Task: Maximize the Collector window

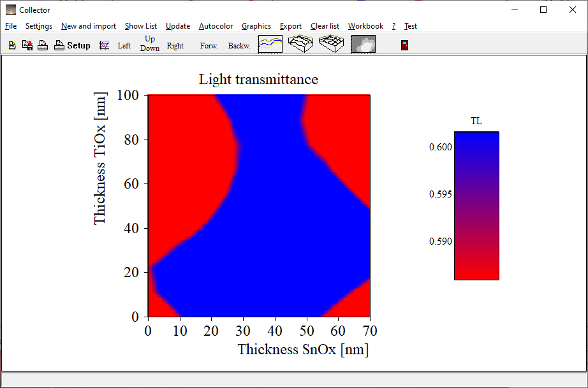Action: click(x=543, y=10)
